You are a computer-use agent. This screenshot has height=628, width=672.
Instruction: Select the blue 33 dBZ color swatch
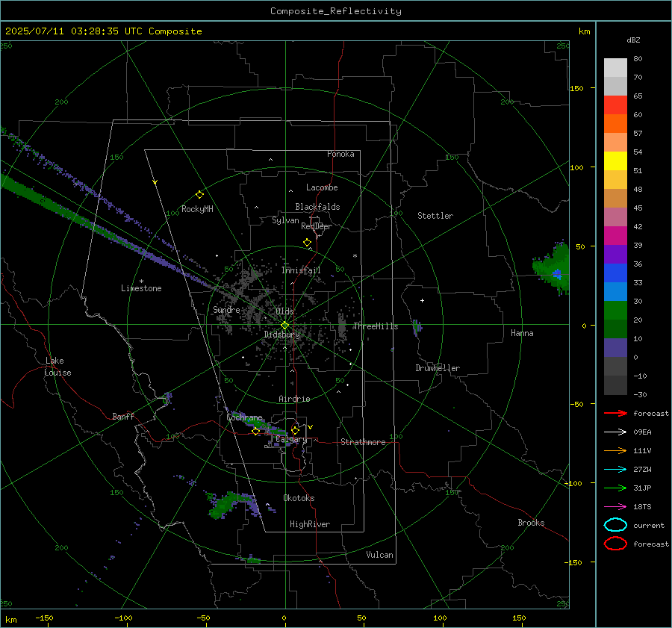point(615,273)
